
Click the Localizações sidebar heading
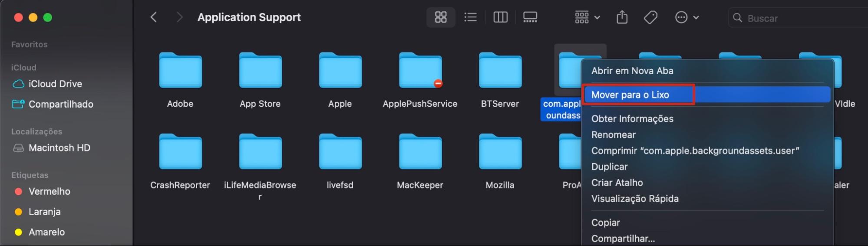click(x=36, y=131)
